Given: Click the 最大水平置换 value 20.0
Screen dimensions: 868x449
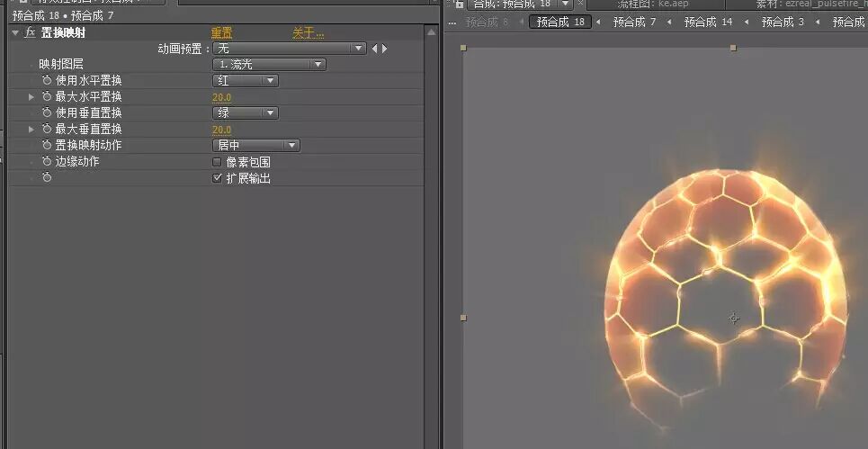Looking at the screenshot, I should tap(221, 97).
